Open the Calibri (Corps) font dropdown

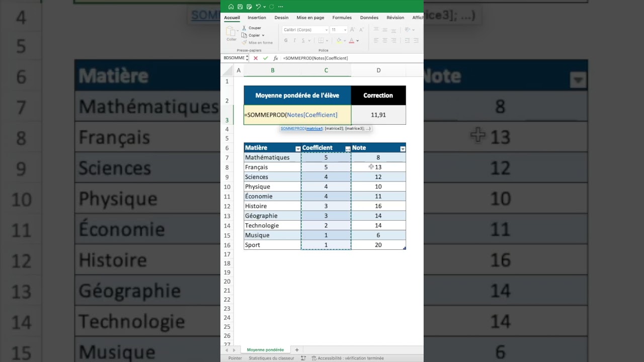(x=326, y=30)
